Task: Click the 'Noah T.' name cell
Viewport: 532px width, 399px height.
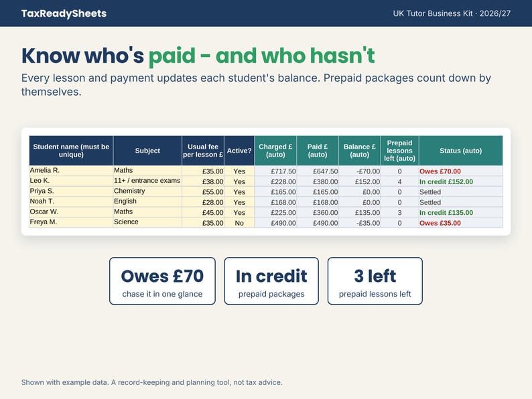Action: click(71, 202)
